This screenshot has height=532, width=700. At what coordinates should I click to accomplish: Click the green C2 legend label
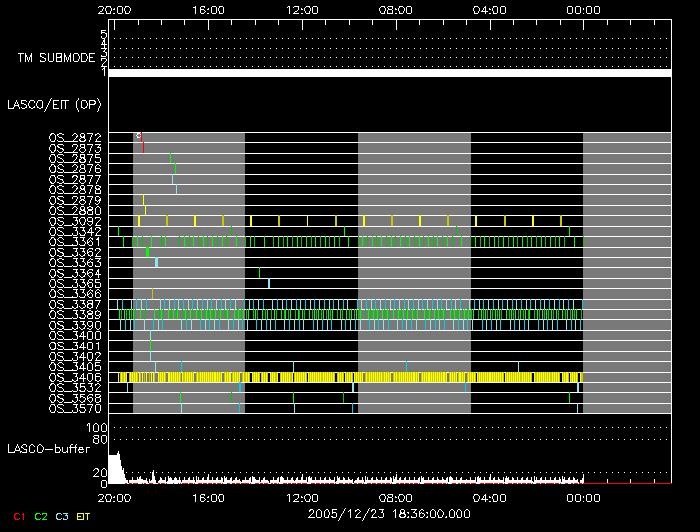coord(40,516)
